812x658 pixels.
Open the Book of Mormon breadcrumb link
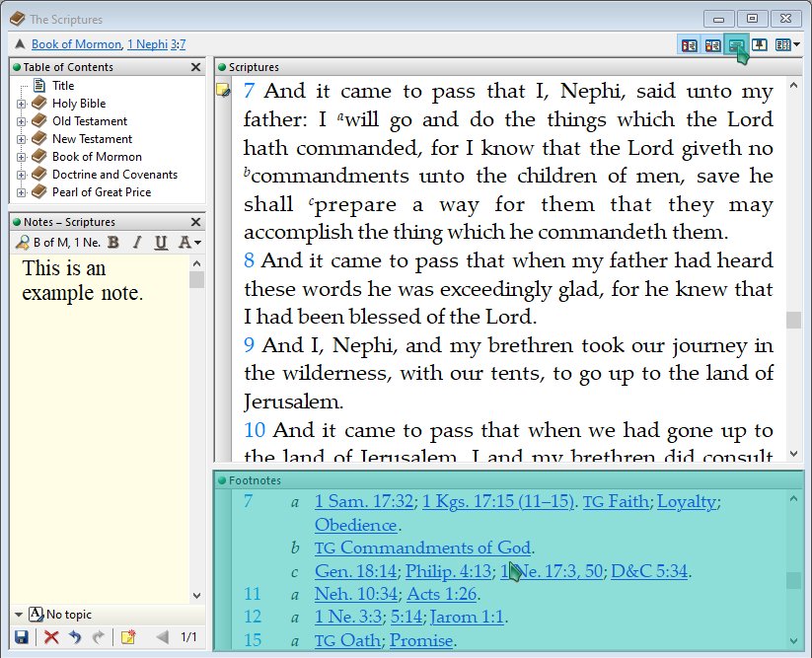(x=76, y=44)
